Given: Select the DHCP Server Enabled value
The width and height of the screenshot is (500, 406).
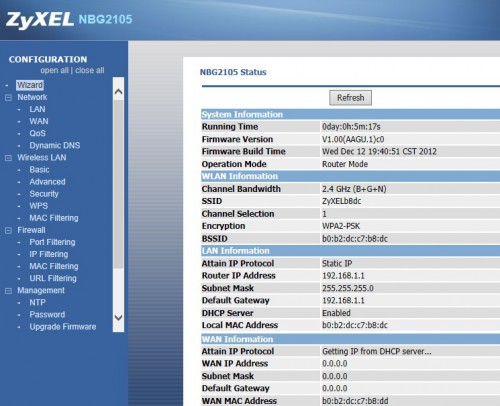Looking at the screenshot, I should click(x=336, y=313).
